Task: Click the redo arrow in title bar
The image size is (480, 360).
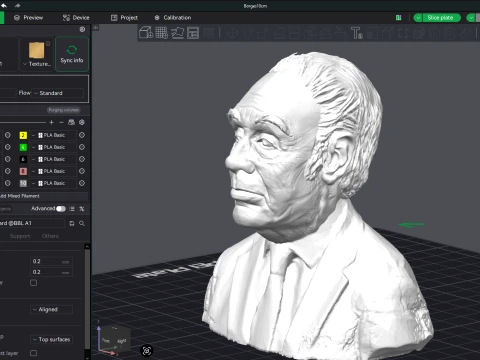Action: (17, 5)
